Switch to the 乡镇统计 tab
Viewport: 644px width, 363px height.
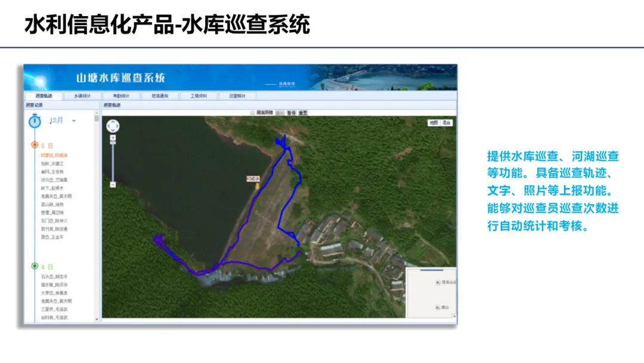point(82,96)
